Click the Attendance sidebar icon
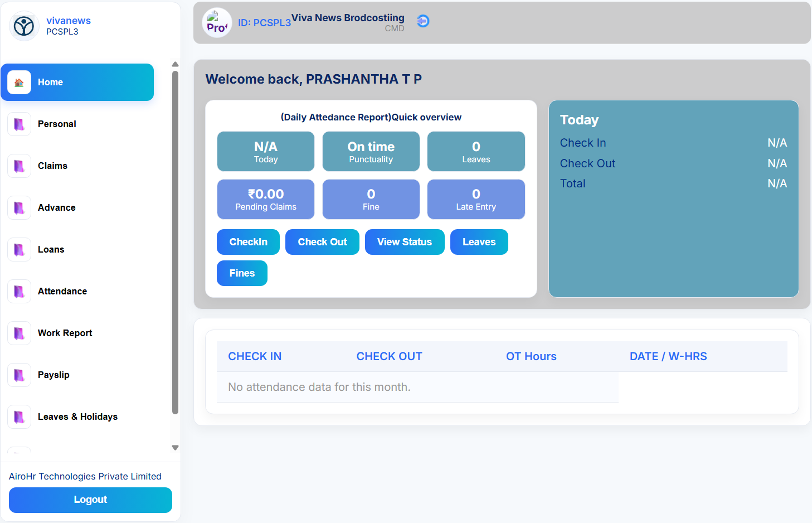 click(19, 291)
